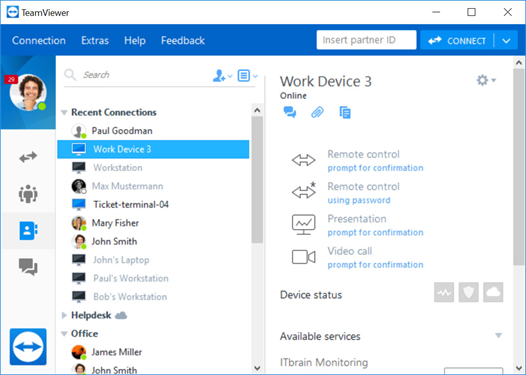This screenshot has height=375, width=526.
Task: Select Mary Fisher in the contact list
Action: [x=153, y=223]
